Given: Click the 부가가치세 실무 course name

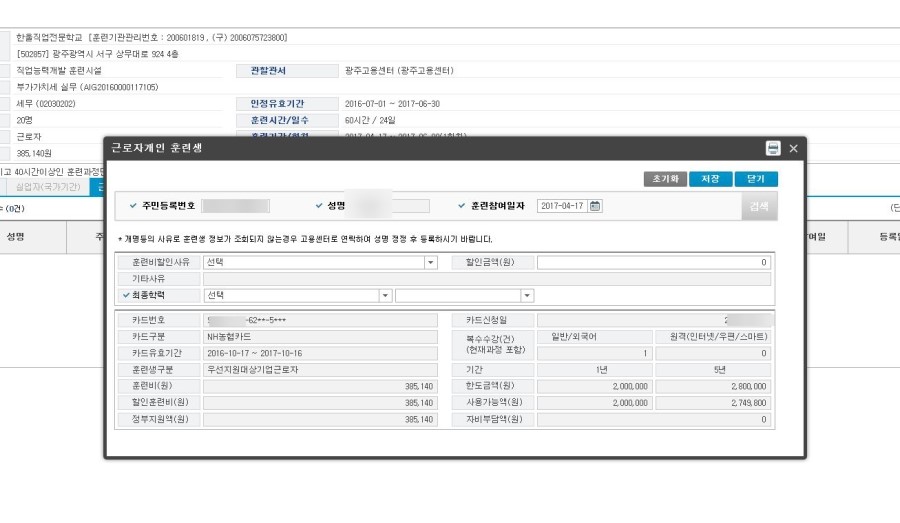Looking at the screenshot, I should pos(87,87).
